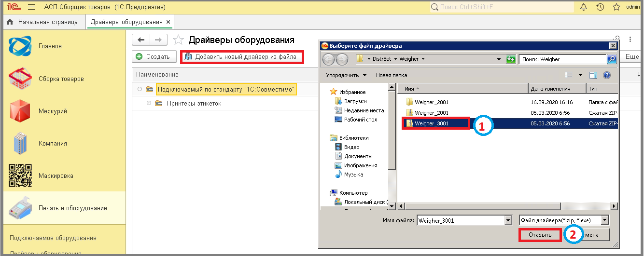Expand Принтеры этикеток group
This screenshot has height=256, width=644.
point(149,103)
